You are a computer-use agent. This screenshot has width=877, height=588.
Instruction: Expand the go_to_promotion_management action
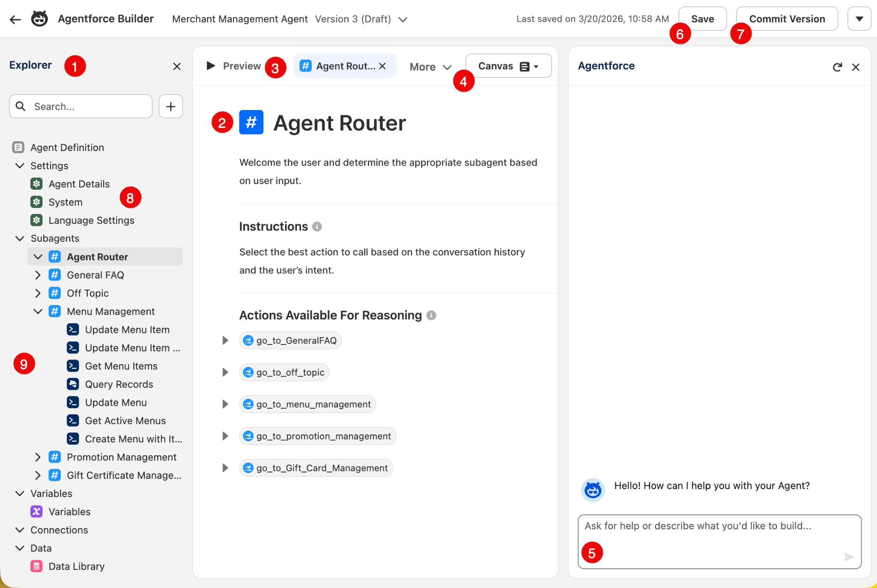click(225, 436)
